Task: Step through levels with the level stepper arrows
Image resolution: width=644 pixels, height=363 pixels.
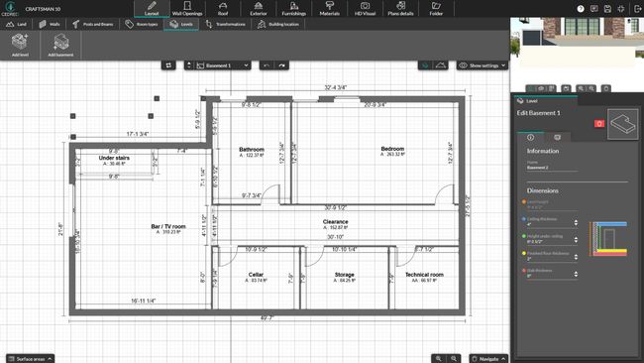Action: tap(188, 65)
